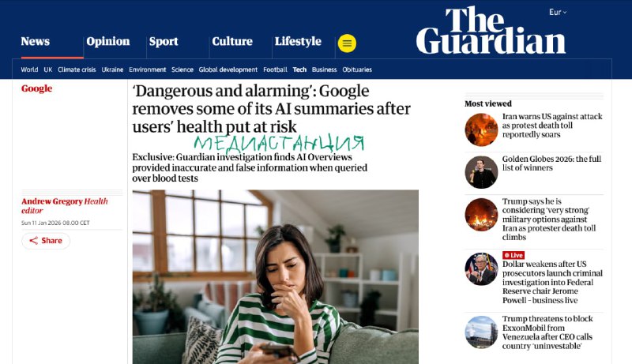Open the Tech subnav link

(299, 69)
